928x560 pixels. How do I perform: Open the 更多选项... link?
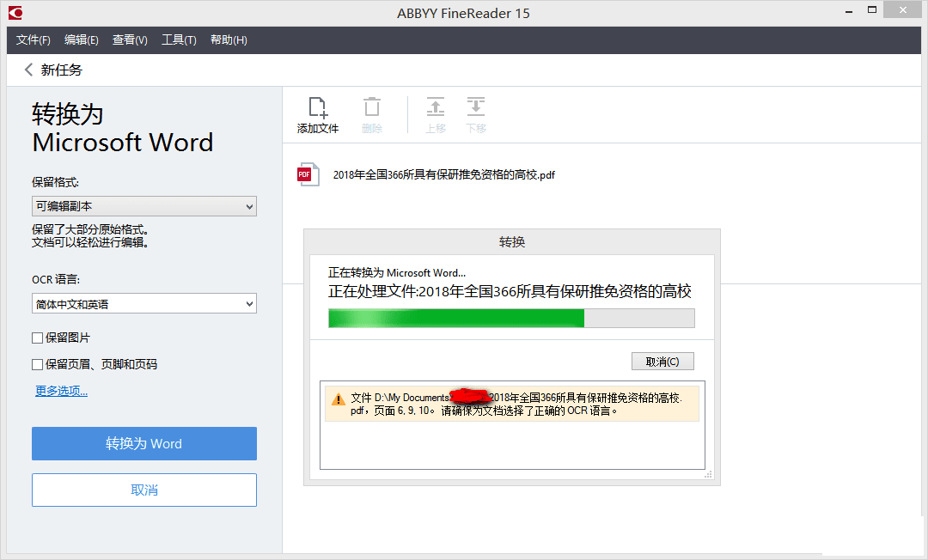[61, 391]
